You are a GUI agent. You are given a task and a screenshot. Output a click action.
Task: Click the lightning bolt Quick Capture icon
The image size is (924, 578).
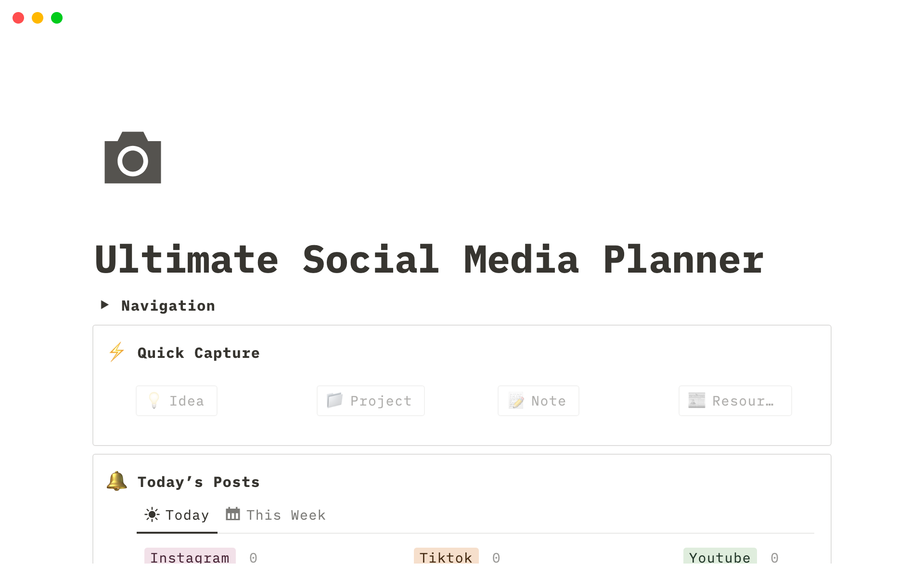point(116,352)
